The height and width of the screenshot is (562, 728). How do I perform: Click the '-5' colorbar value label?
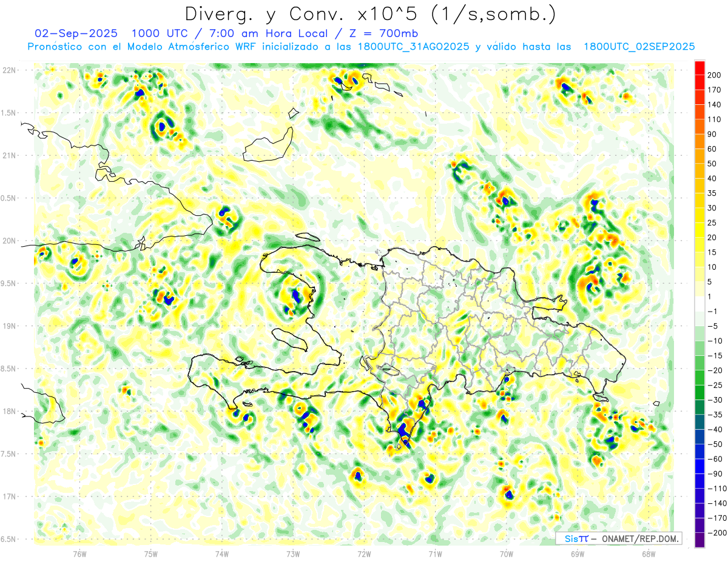(713, 326)
